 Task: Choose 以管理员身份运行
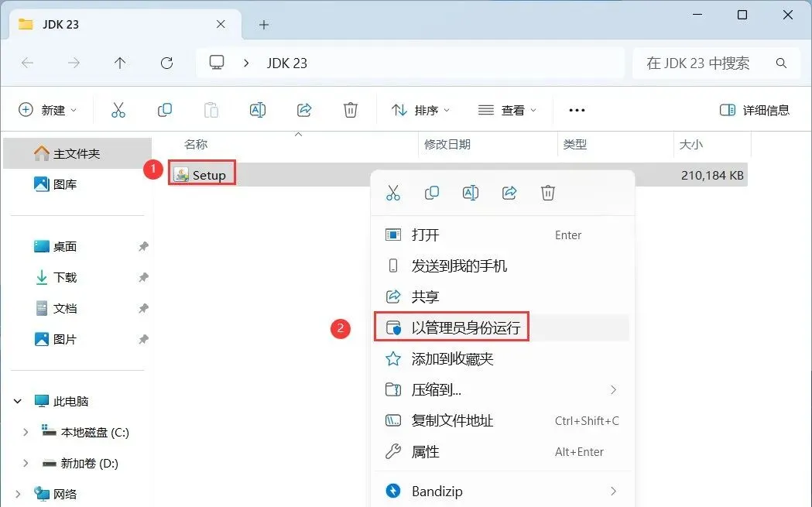[502, 328]
